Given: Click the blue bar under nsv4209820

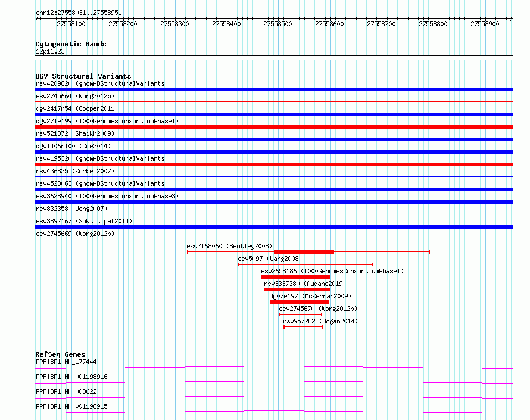Looking at the screenshot, I should click(274, 89).
